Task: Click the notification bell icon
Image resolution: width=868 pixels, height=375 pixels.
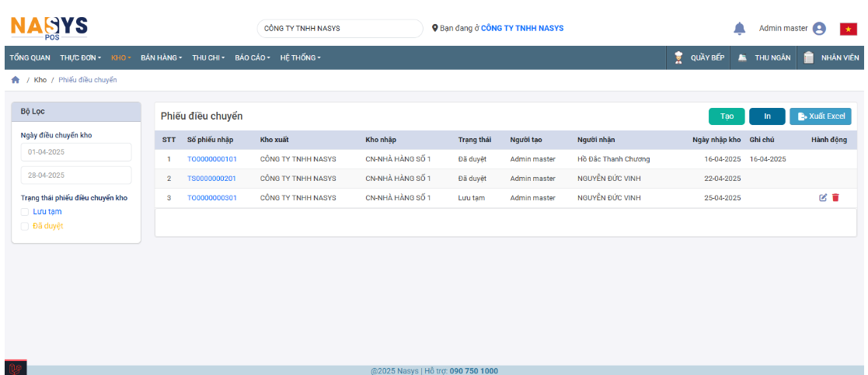Action: pyautogui.click(x=739, y=29)
